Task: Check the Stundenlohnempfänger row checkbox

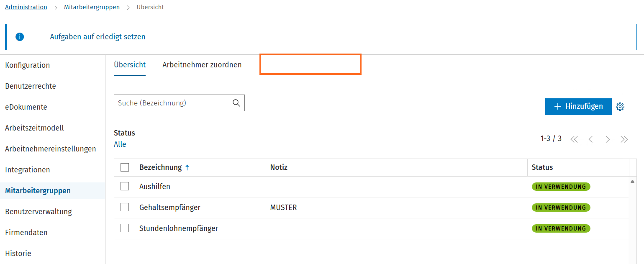Action: point(125,228)
